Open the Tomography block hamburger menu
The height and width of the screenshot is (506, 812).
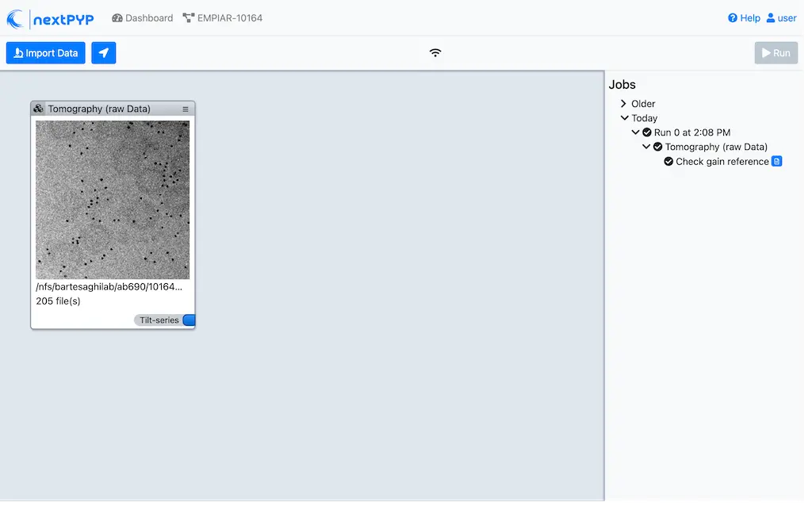tap(186, 109)
